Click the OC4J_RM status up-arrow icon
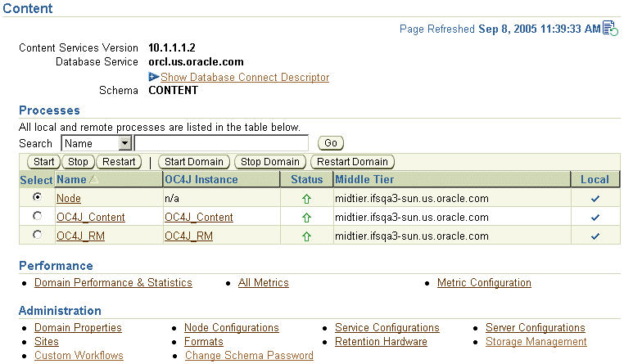The height and width of the screenshot is (364, 624). (306, 236)
